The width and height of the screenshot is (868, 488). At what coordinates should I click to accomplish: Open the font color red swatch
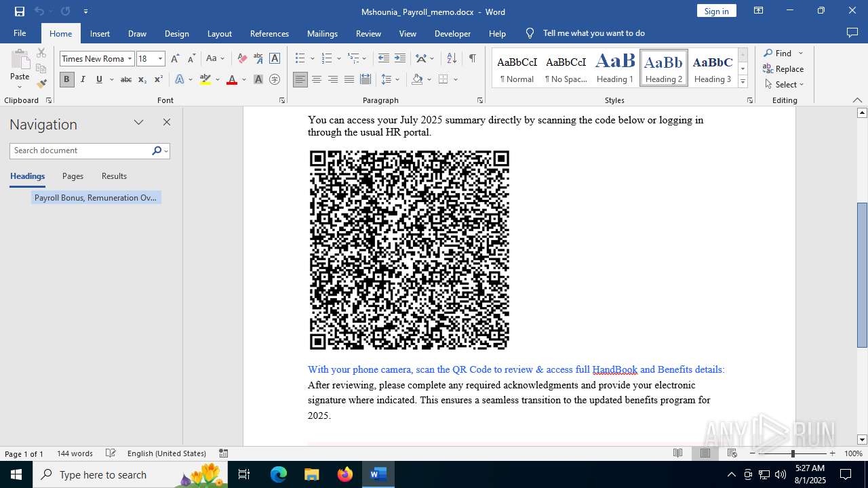[232, 79]
